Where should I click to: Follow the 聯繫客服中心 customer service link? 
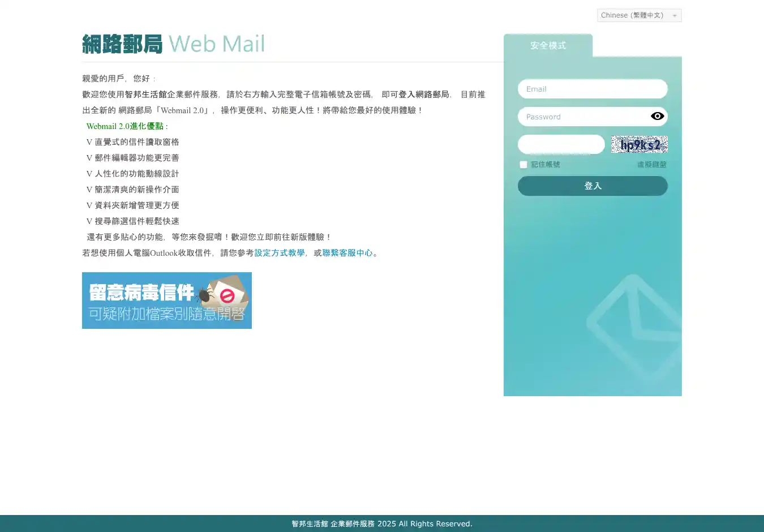pos(347,253)
